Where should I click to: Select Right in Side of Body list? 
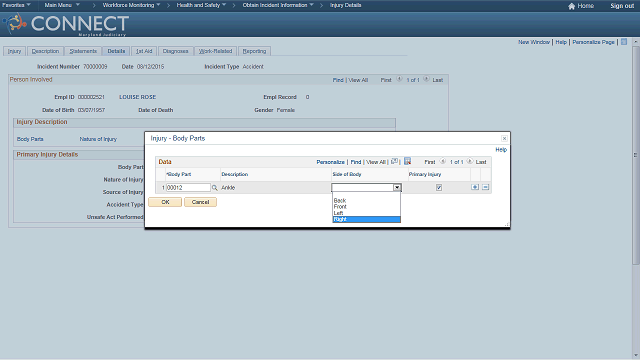[367, 219]
